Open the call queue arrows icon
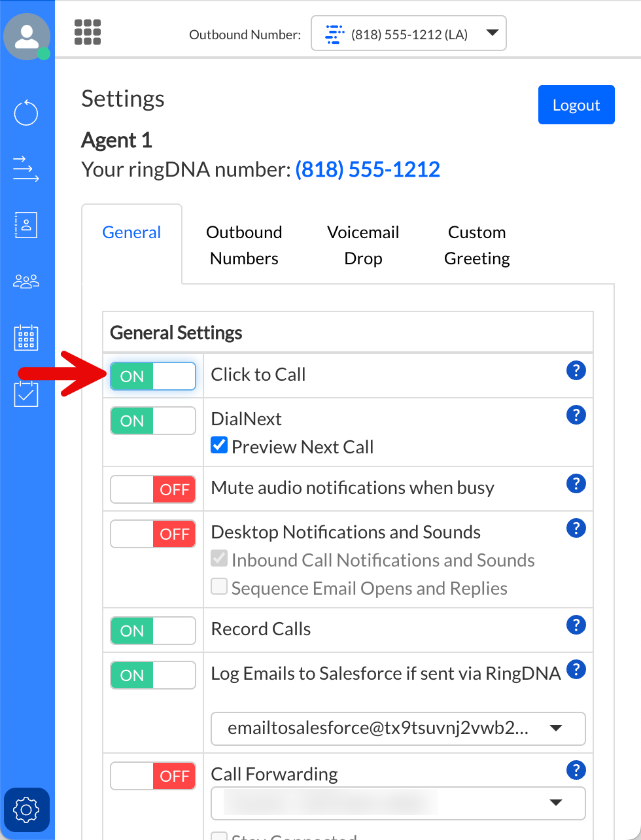641x840 pixels. 26,169
